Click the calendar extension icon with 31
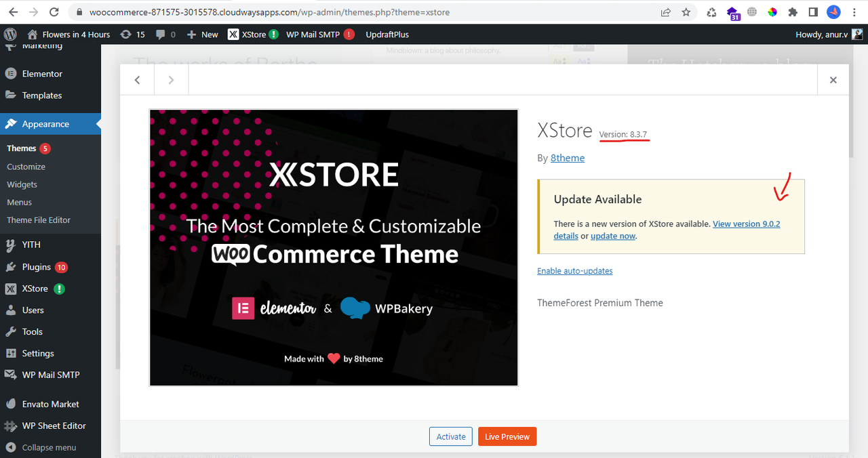 click(x=733, y=13)
